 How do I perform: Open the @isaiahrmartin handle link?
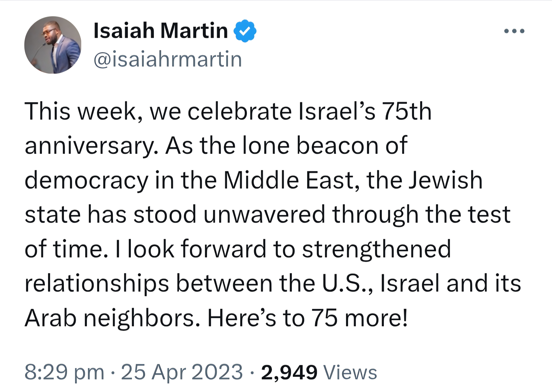[168, 59]
